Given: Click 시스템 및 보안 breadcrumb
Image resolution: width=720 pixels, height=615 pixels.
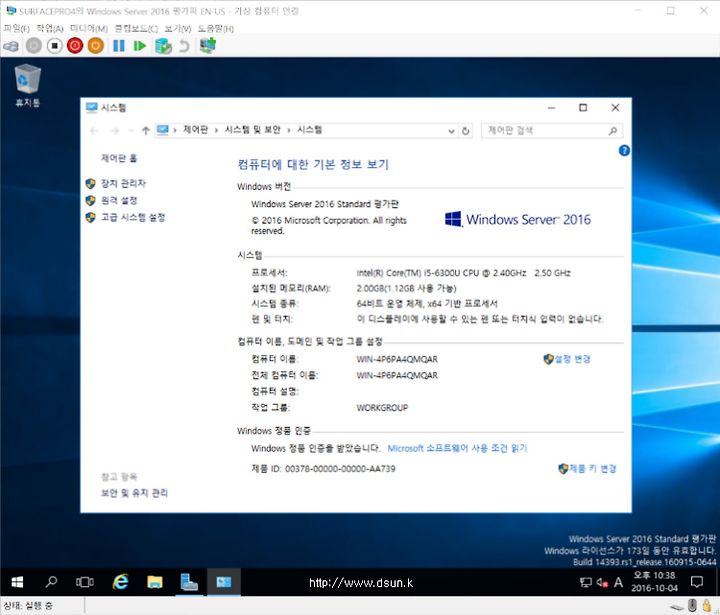Looking at the screenshot, I should tap(253, 130).
